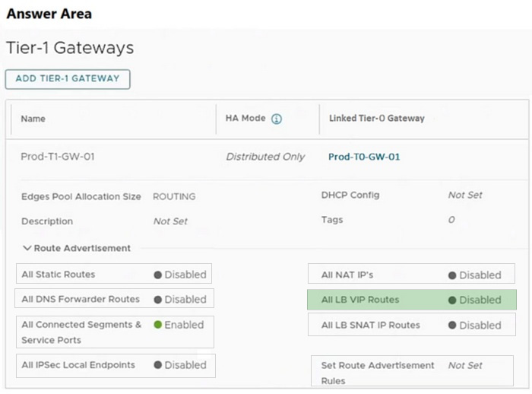Image resolution: width=532 pixels, height=394 pixels.
Task: Select the Prod-T1-GW-01 gateway name
Action: click(58, 157)
